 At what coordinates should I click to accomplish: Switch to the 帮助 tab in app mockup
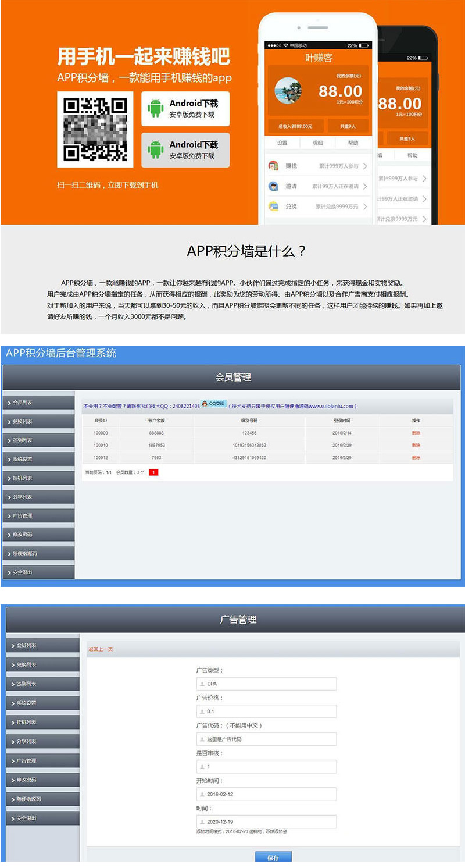pos(353,143)
